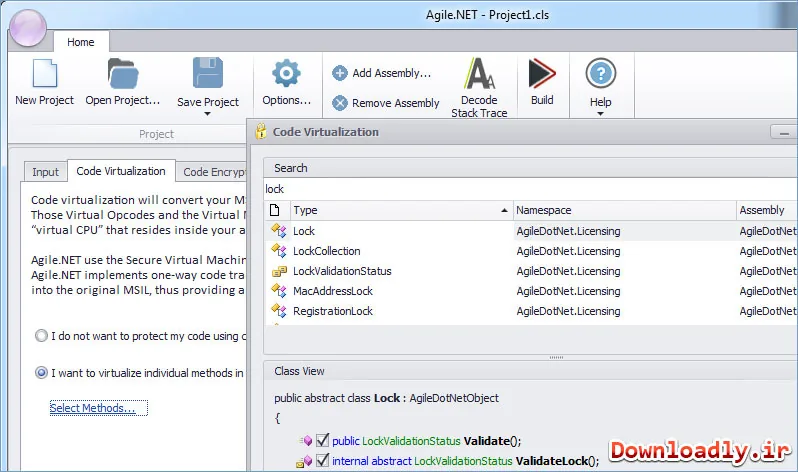Click the Help question mark icon

601,73
